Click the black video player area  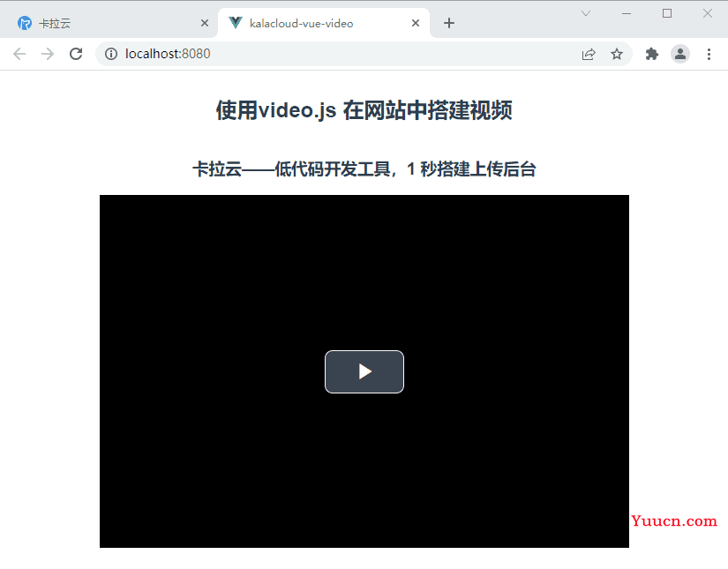[x=364, y=371]
